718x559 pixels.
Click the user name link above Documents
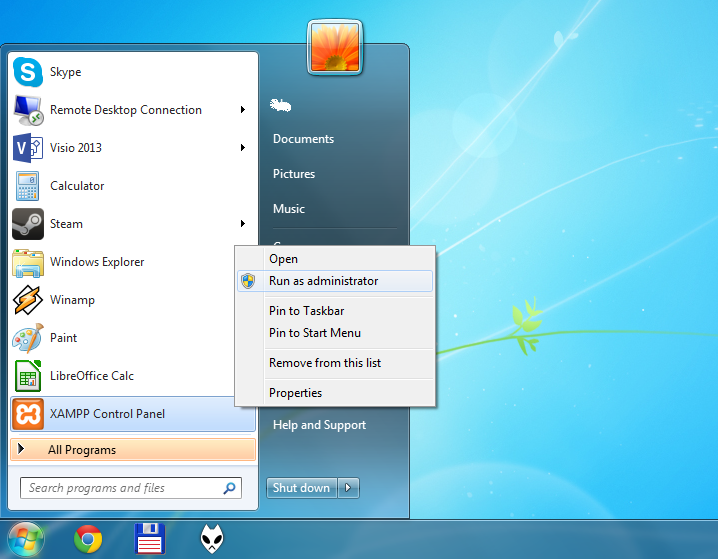tap(280, 105)
